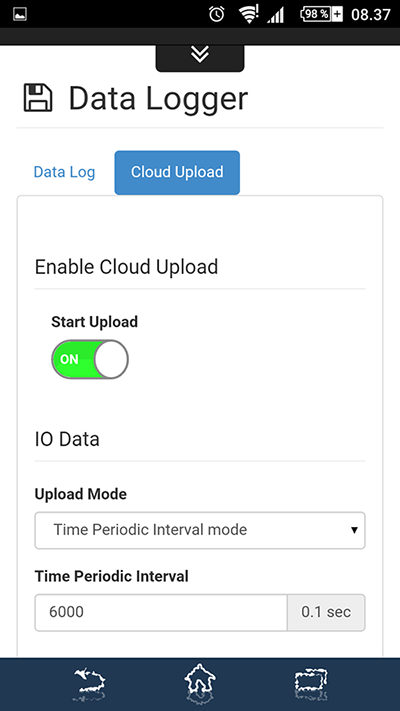Tap the green ON label of toggle
Screen dimensions: 400x711
pos(69,359)
